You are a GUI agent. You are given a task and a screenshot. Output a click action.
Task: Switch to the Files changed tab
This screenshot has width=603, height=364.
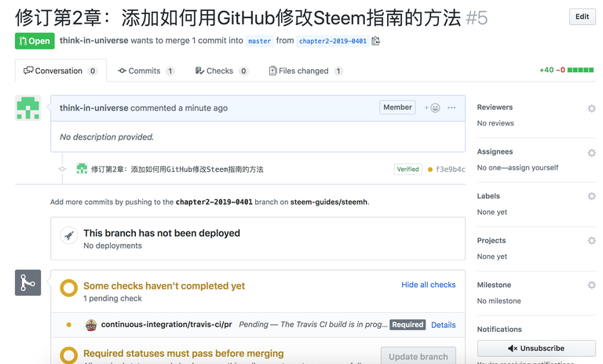[x=305, y=71]
